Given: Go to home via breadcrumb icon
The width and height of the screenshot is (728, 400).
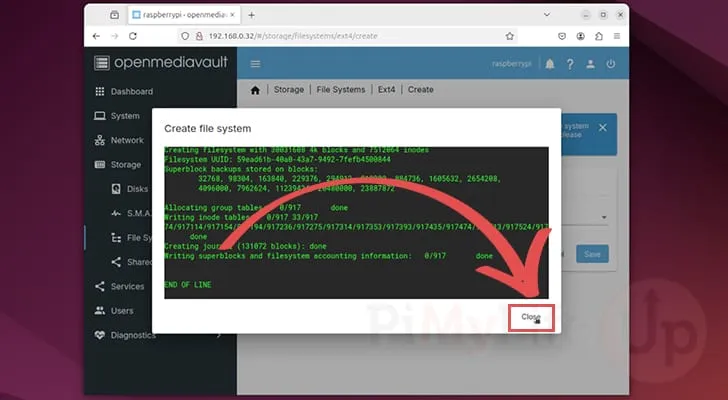Looking at the screenshot, I should [255, 90].
